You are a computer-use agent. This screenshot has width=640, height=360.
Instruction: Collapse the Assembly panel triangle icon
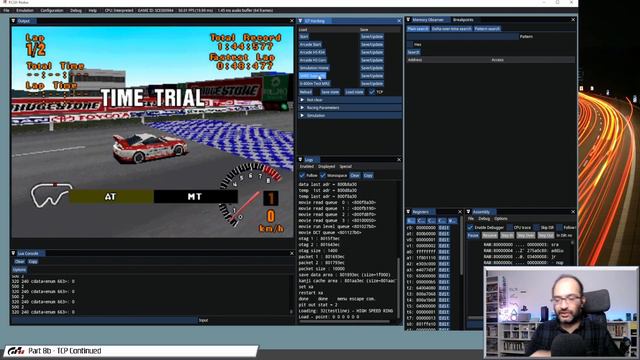(469, 212)
